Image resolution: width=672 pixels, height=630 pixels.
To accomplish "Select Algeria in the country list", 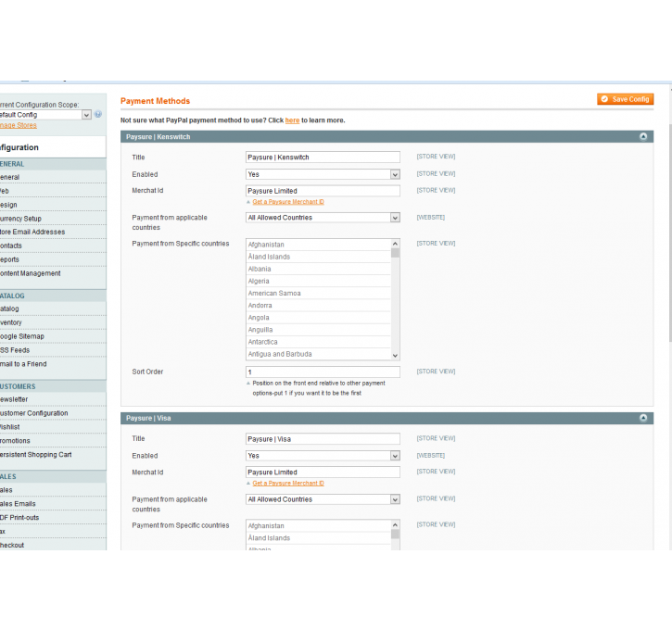I will (x=319, y=281).
